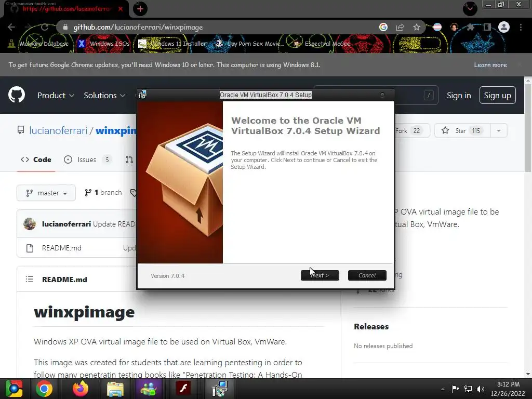Viewport: 532px width, 399px height.
Task: Click the VirtualBox installer title icon
Action: [142, 95]
